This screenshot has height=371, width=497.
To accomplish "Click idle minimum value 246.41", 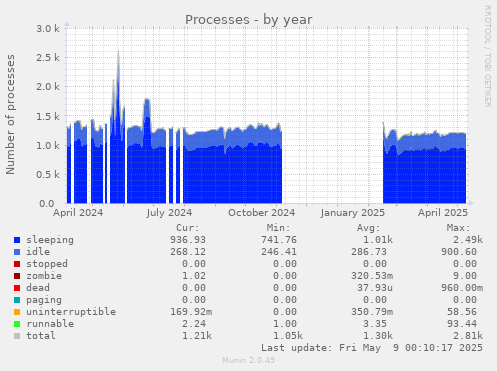I will click(279, 252).
